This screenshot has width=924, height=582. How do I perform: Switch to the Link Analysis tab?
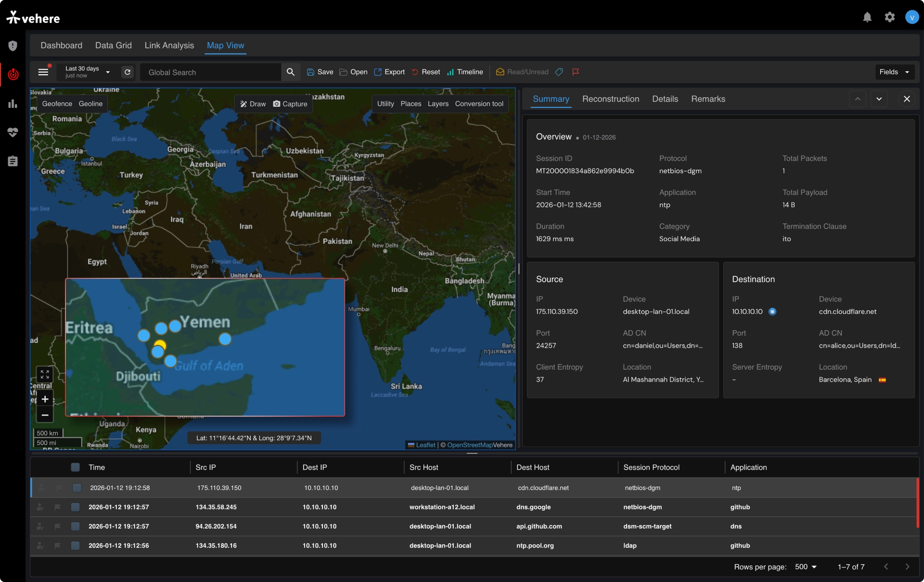click(169, 45)
